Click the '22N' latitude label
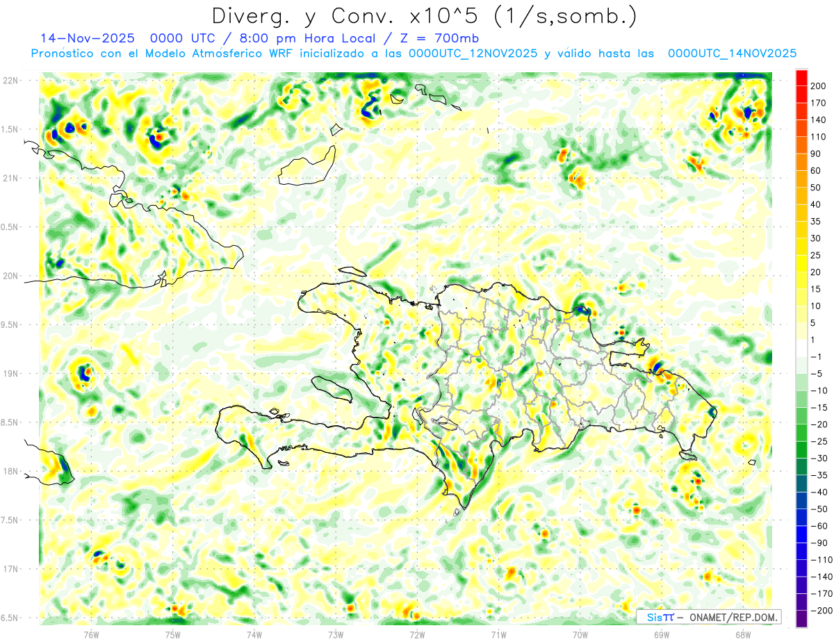Screen dimensions: 834x644 (11, 81)
